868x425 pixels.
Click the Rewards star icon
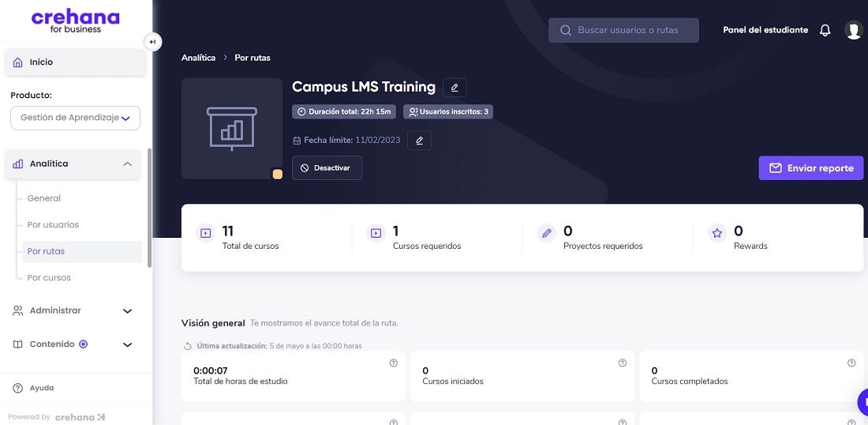[716, 233]
